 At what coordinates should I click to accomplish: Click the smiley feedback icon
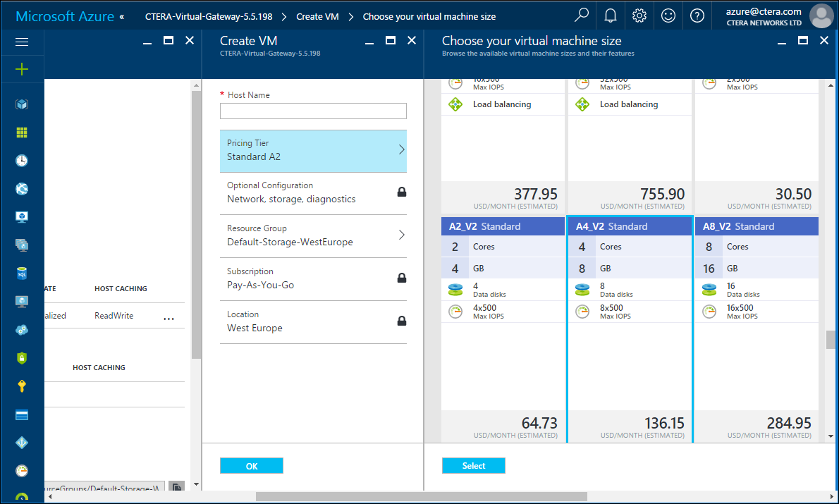(x=668, y=16)
